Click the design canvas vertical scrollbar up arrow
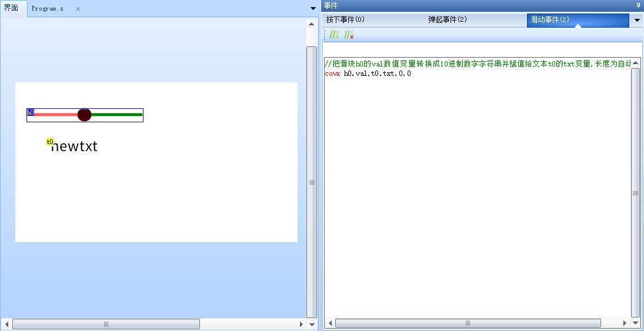 coord(312,24)
